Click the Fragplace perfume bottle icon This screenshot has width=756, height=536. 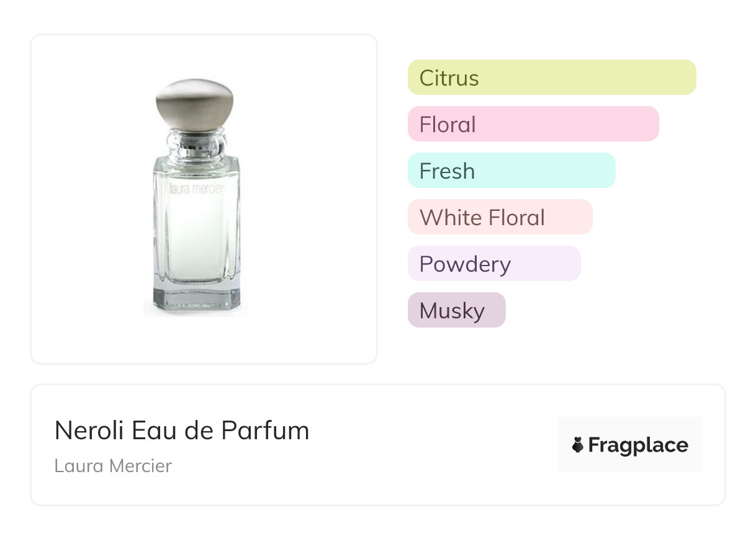pos(578,445)
